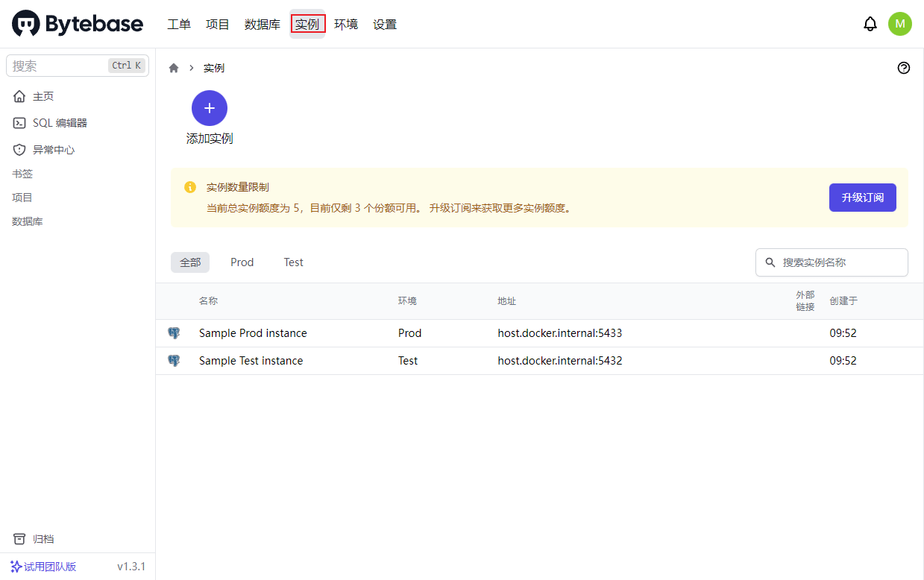Click the 添加实例 label

pyautogui.click(x=210, y=139)
